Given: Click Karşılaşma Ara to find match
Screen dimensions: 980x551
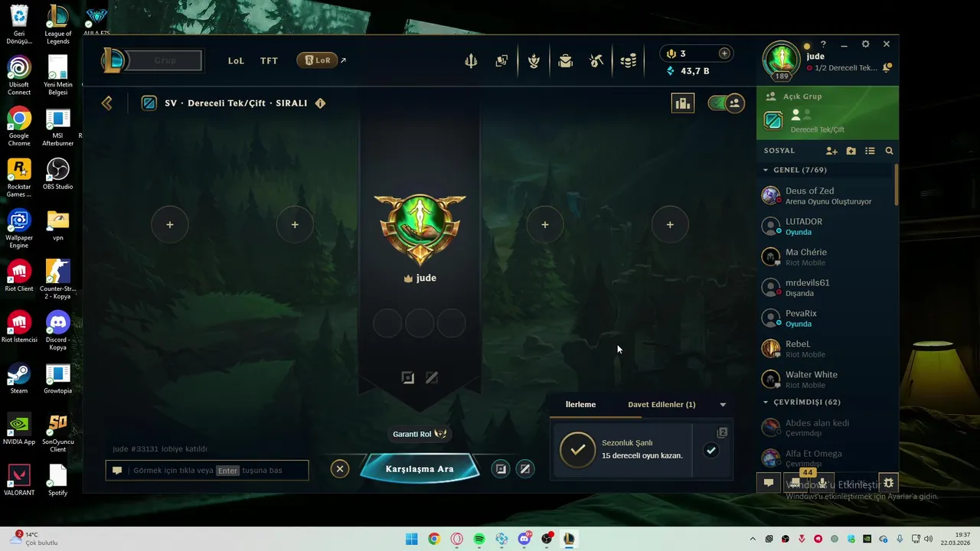Looking at the screenshot, I should (x=420, y=468).
